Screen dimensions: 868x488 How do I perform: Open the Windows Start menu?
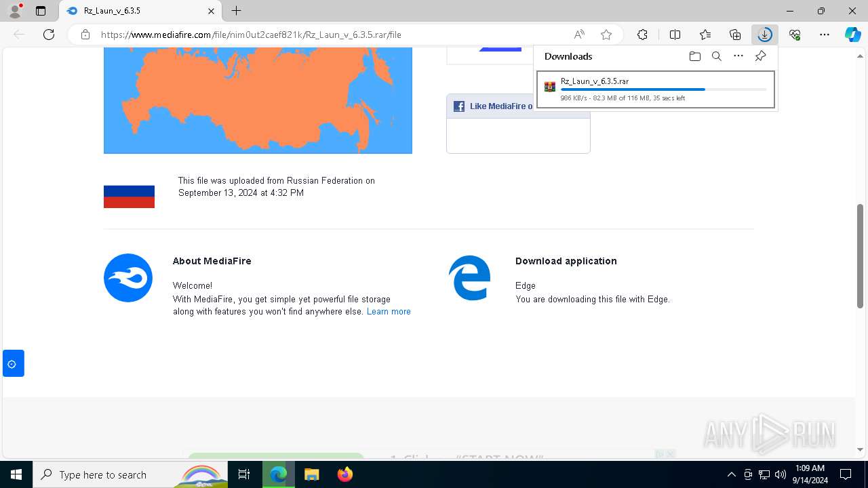(16, 474)
